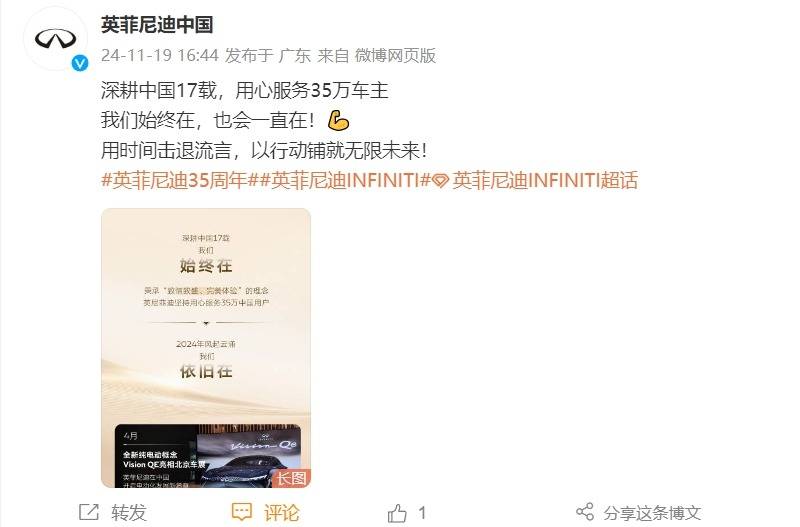800x527 pixels.
Task: Click the flexed bicep emoji
Action: pyautogui.click(x=338, y=121)
